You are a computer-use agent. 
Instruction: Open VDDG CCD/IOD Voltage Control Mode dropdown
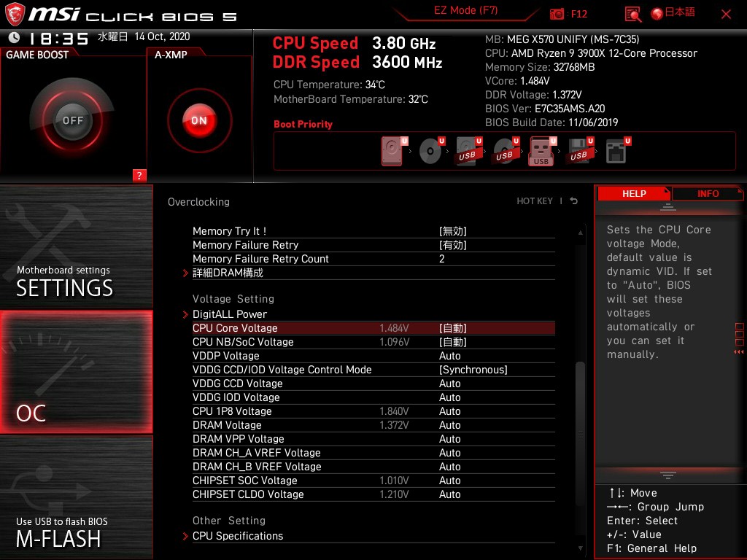[473, 370]
